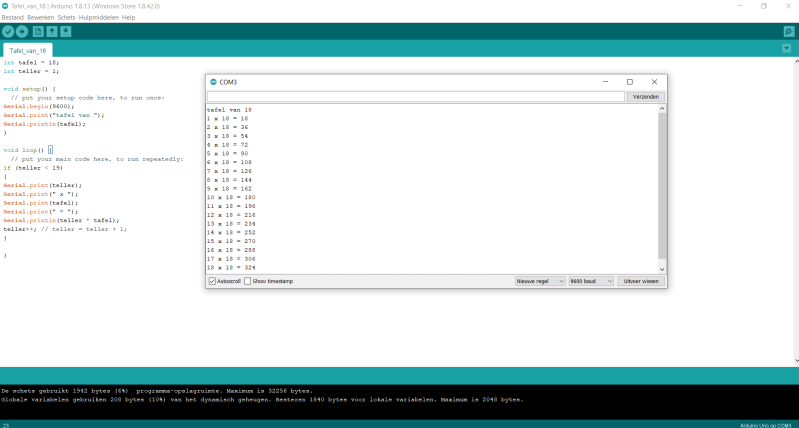Open the Bestand menu
The width and height of the screenshot is (799, 428).
tap(13, 17)
